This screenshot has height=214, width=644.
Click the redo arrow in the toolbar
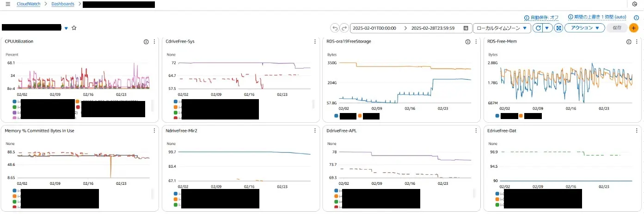[x=344, y=28]
